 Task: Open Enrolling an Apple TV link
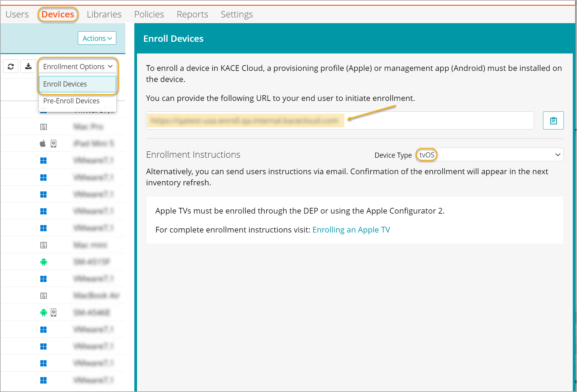pos(351,230)
